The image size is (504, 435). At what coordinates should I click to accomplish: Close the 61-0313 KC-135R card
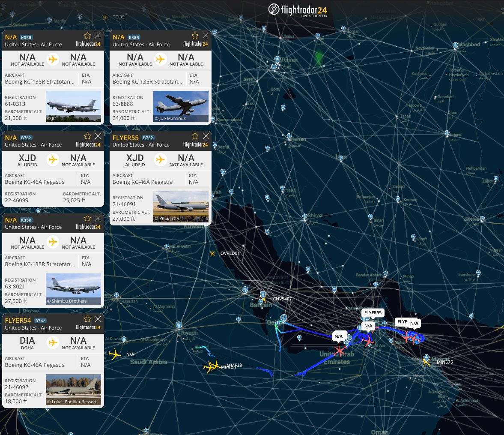tap(98, 36)
